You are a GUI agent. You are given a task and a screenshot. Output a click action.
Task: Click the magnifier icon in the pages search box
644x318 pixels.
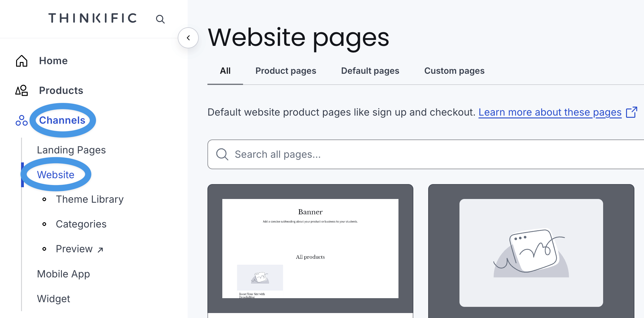pyautogui.click(x=222, y=154)
